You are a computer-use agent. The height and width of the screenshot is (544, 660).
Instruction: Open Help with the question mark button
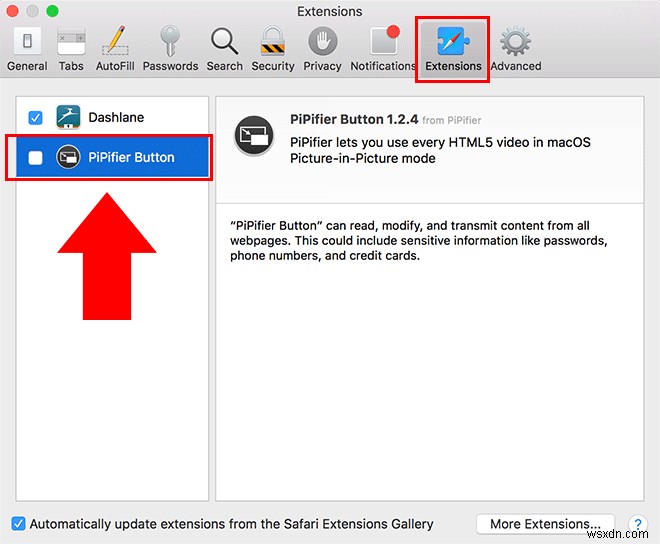[638, 524]
